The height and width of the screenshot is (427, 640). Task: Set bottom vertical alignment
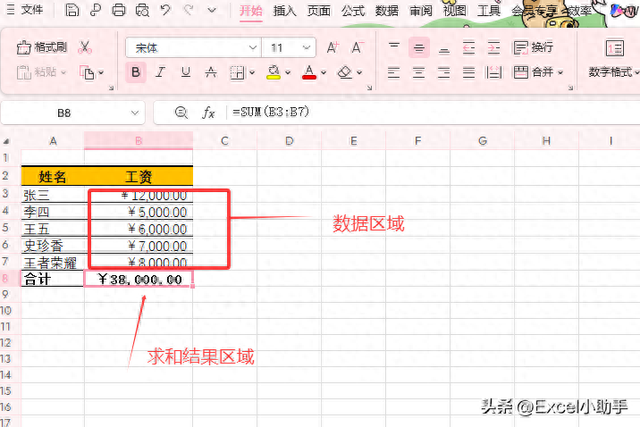444,49
